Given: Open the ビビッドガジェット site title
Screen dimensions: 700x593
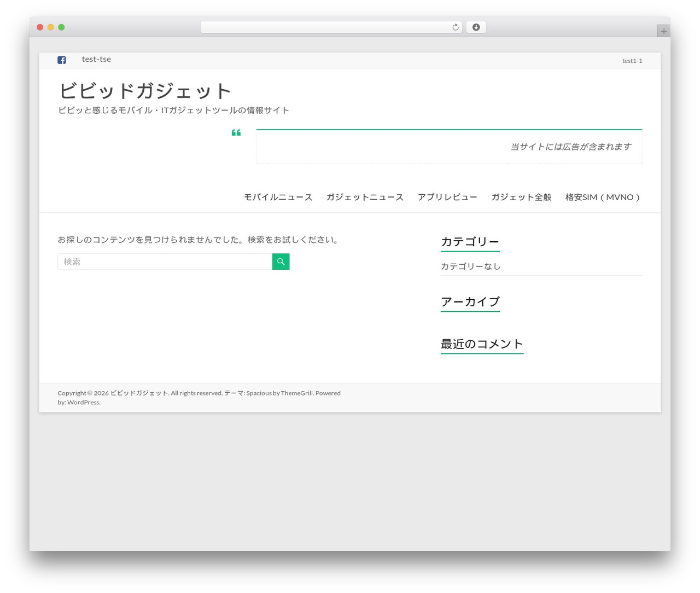Looking at the screenshot, I should (145, 91).
